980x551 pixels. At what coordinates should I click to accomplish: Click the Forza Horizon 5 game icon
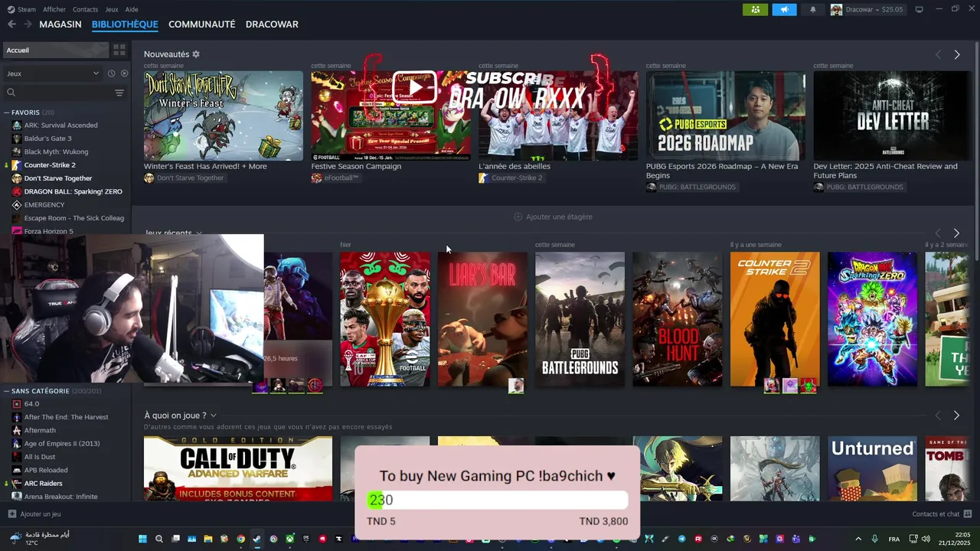[17, 231]
